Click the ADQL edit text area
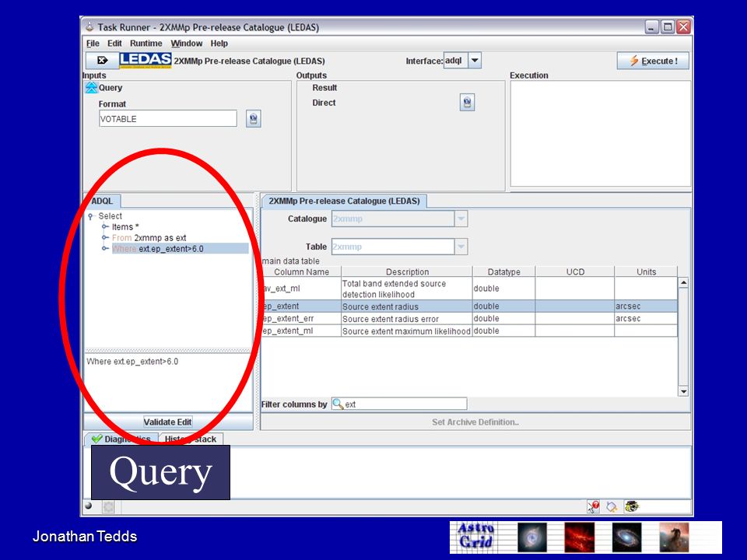Image resolution: width=747 pixels, height=560 pixels. click(168, 383)
